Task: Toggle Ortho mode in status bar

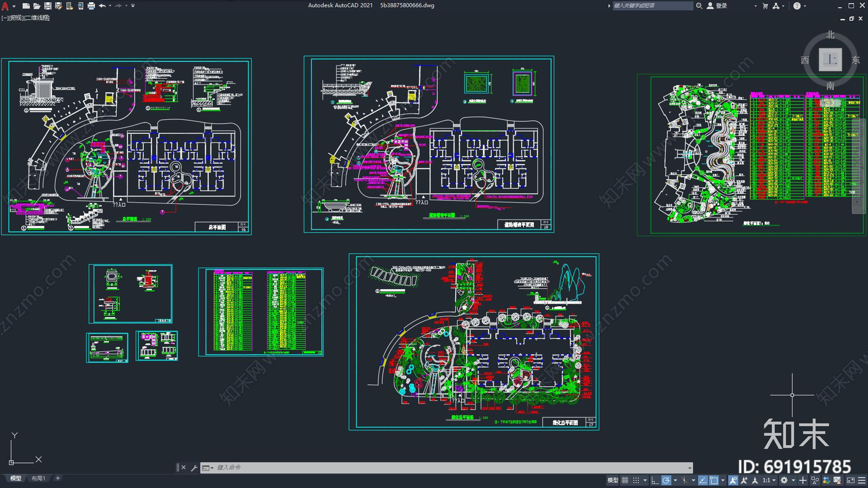Action: 655,480
